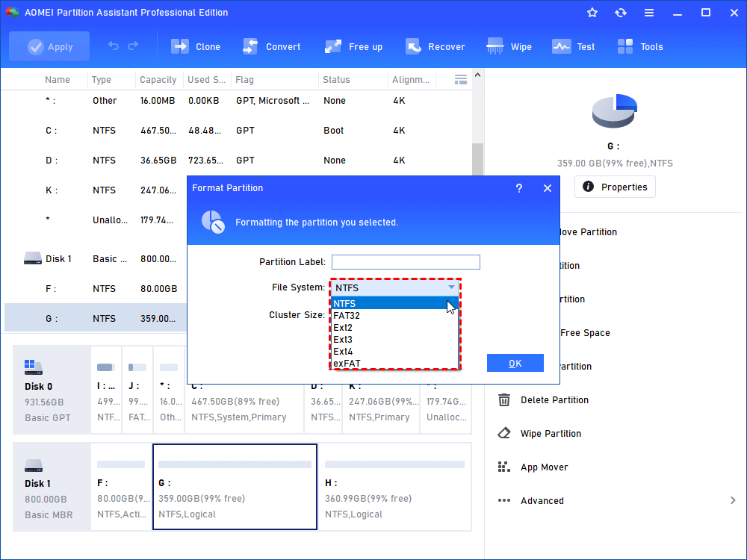Image resolution: width=747 pixels, height=560 pixels.
Task: Open the File System dropdown arrow
Action: click(x=451, y=287)
